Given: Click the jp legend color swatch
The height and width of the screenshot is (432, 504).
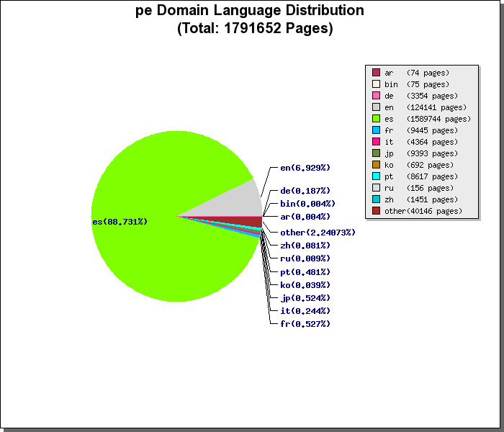Looking at the screenshot, I should point(376,153).
